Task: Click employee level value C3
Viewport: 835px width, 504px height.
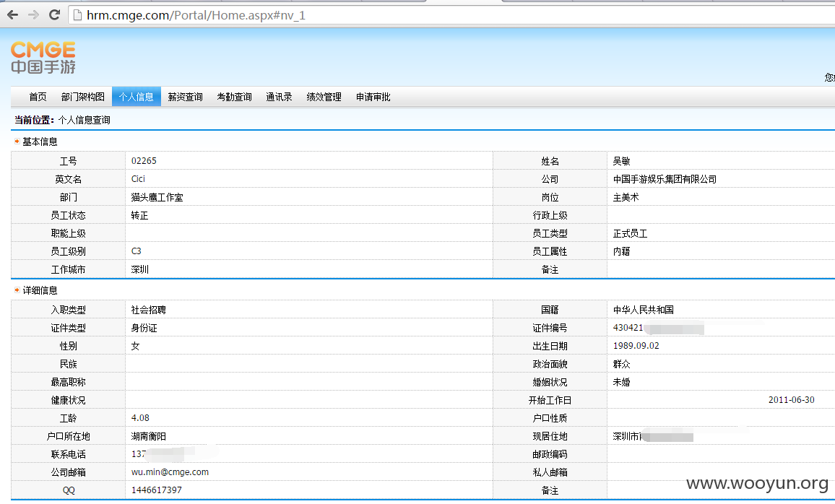Action: tap(137, 251)
